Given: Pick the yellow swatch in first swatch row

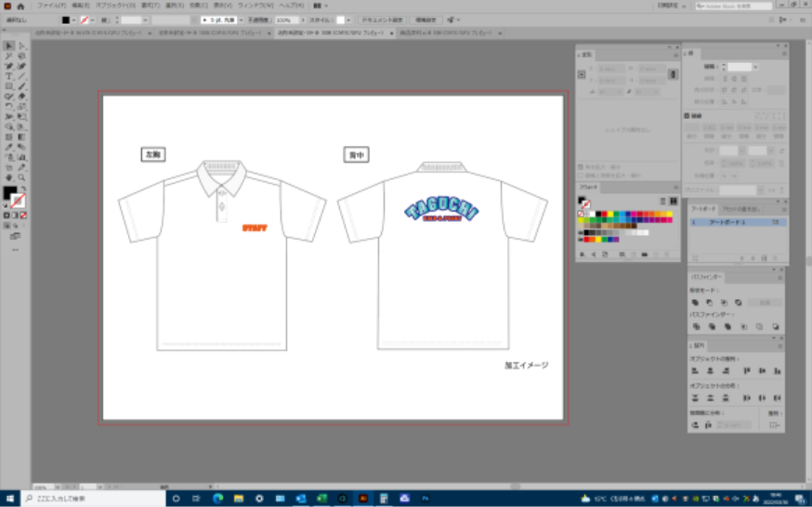Looking at the screenshot, I should pyautogui.click(x=610, y=214).
